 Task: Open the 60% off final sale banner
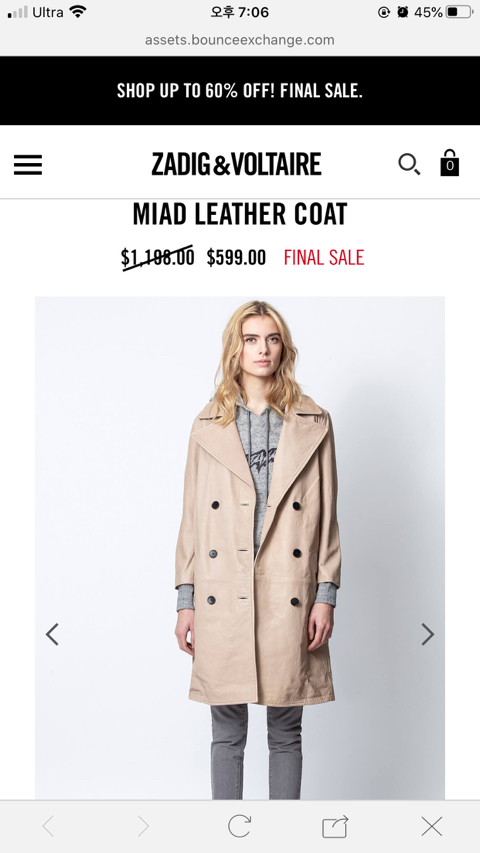tap(240, 90)
